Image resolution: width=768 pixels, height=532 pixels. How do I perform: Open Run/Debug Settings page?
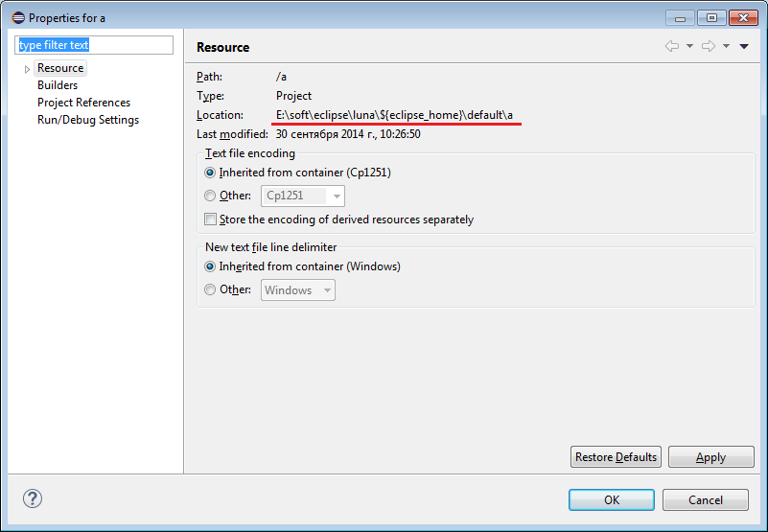pyautogui.click(x=88, y=120)
